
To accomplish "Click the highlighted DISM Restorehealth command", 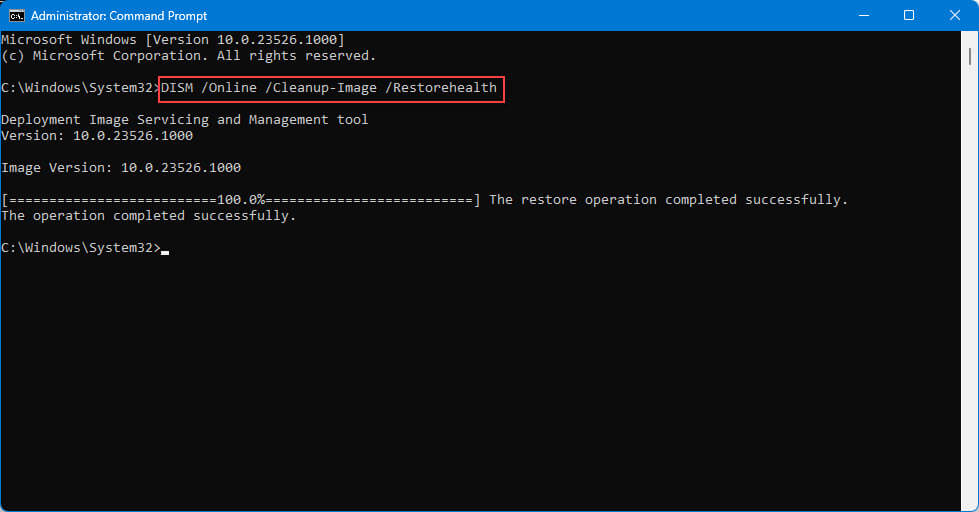I will pyautogui.click(x=330, y=88).
